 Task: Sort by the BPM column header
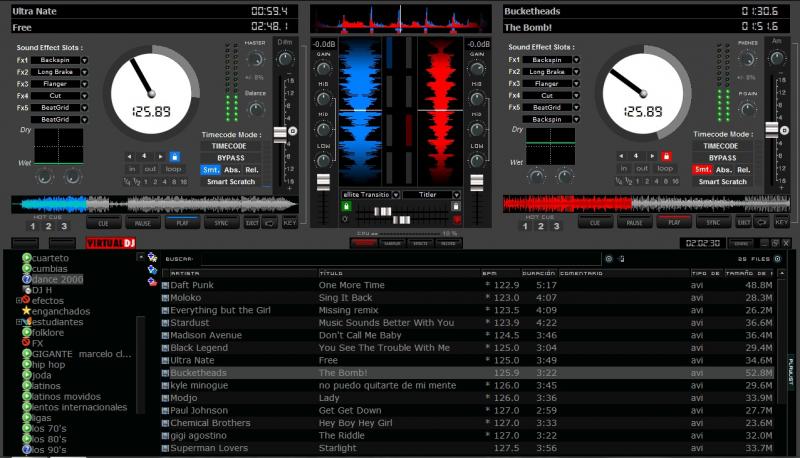click(500, 273)
